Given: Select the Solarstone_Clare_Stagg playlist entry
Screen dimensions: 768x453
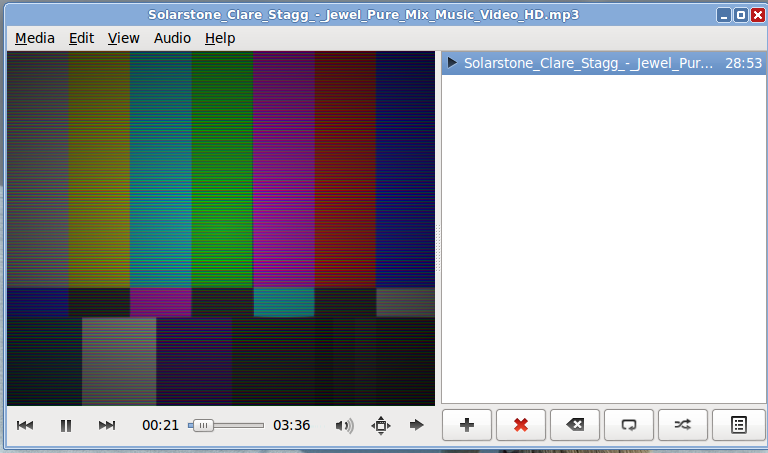Looking at the screenshot, I should (588, 63).
